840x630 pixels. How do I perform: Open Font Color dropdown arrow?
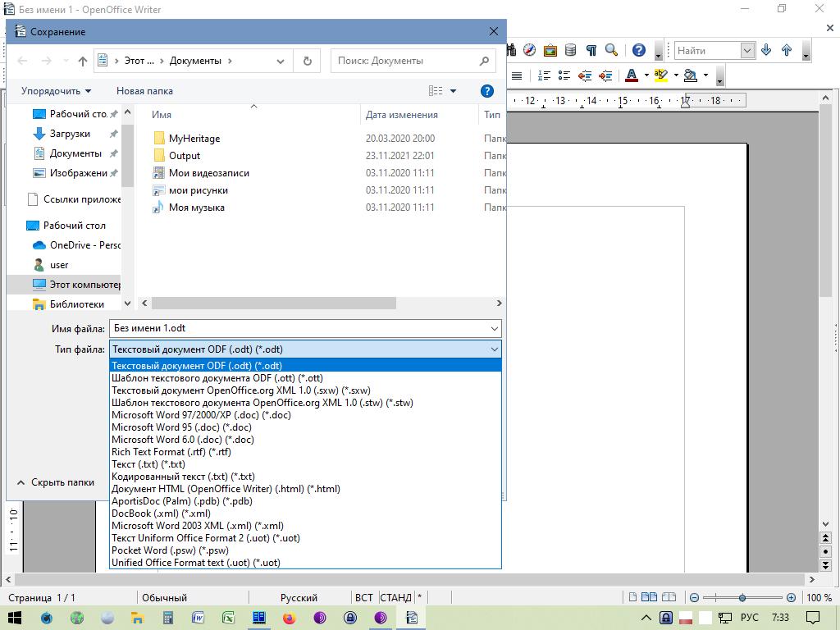(646, 75)
